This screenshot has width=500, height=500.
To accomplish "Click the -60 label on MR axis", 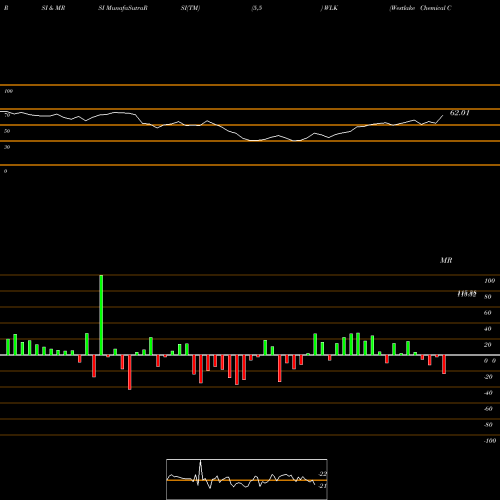I will tap(488, 409).
